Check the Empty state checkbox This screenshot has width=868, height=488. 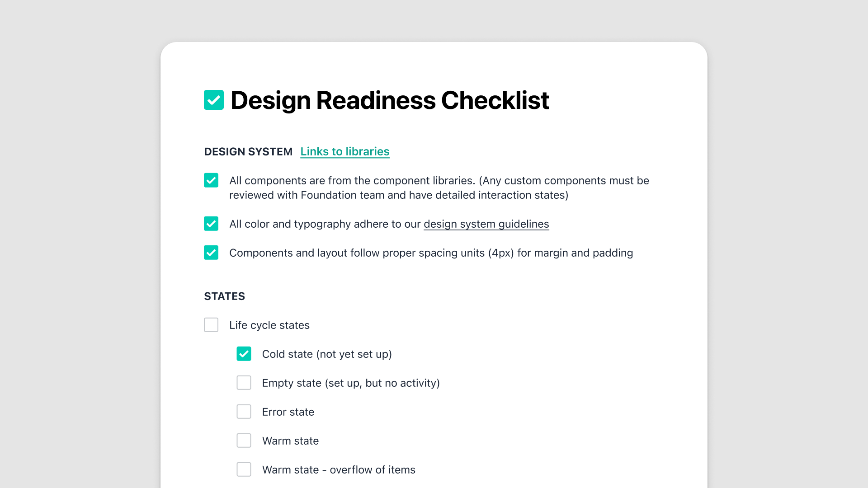(x=244, y=383)
